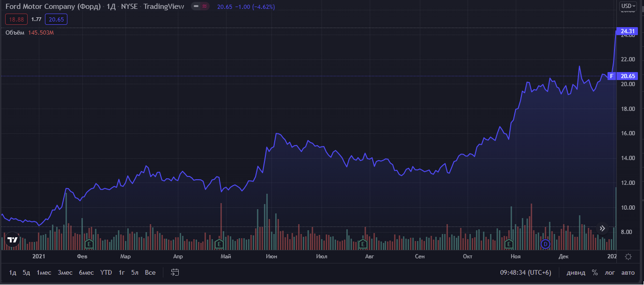Screen dimensions: 644x285
Task: Switch to the 1мес time range
Action: point(44,272)
